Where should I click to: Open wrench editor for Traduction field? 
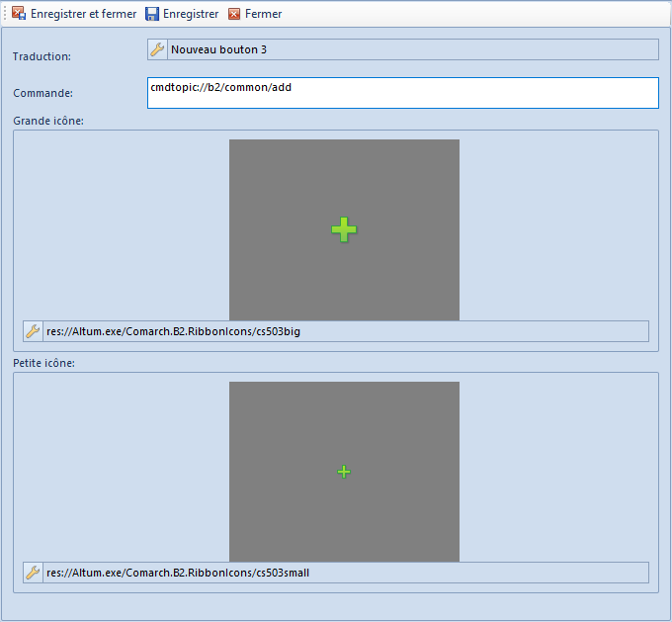tap(157, 49)
